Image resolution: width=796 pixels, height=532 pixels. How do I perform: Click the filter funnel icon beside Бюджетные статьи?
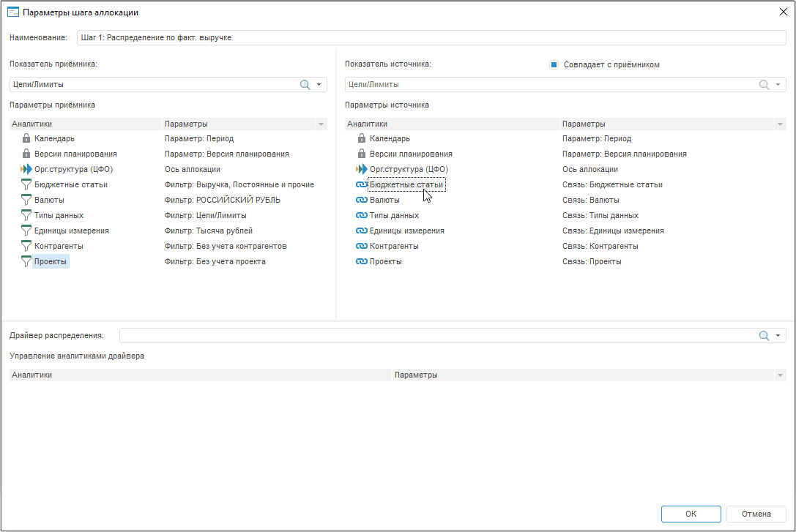[x=26, y=184]
